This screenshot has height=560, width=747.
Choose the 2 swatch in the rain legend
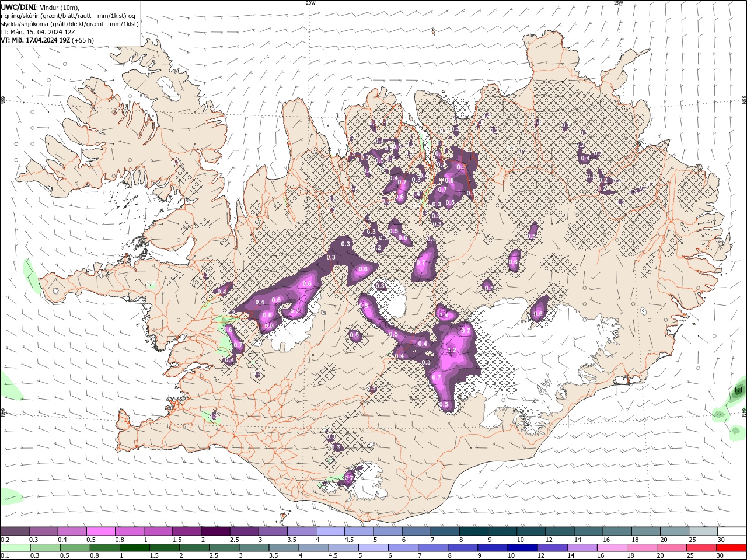194,547
